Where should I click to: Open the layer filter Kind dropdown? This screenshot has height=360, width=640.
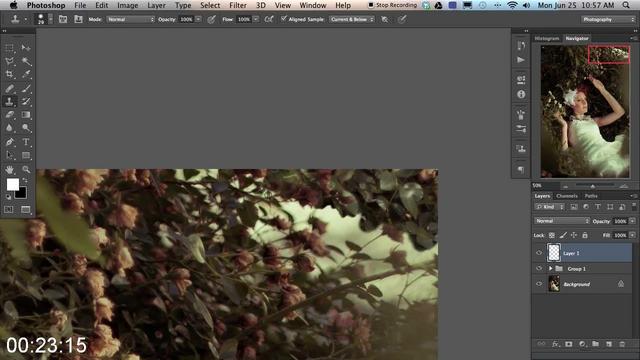click(x=549, y=207)
